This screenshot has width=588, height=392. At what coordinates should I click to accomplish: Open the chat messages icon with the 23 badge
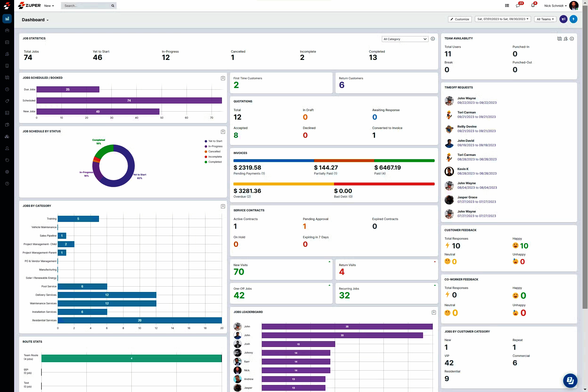[x=518, y=5]
